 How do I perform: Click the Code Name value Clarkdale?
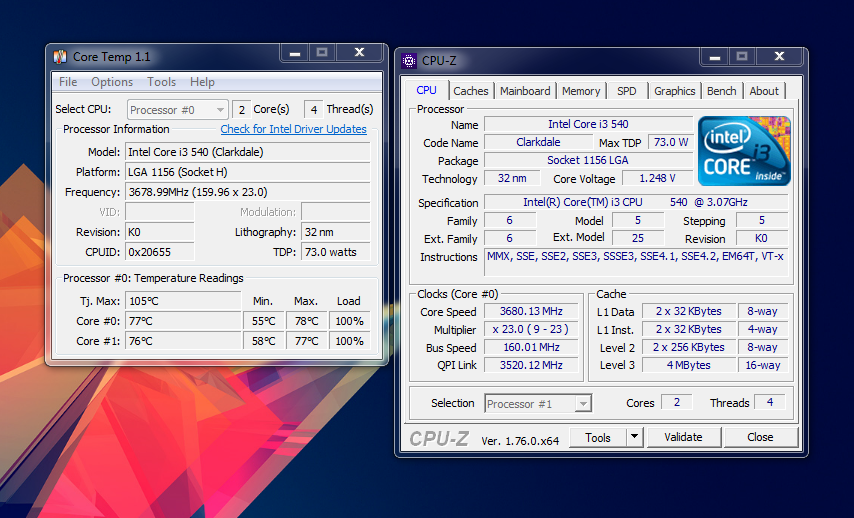pos(538,142)
